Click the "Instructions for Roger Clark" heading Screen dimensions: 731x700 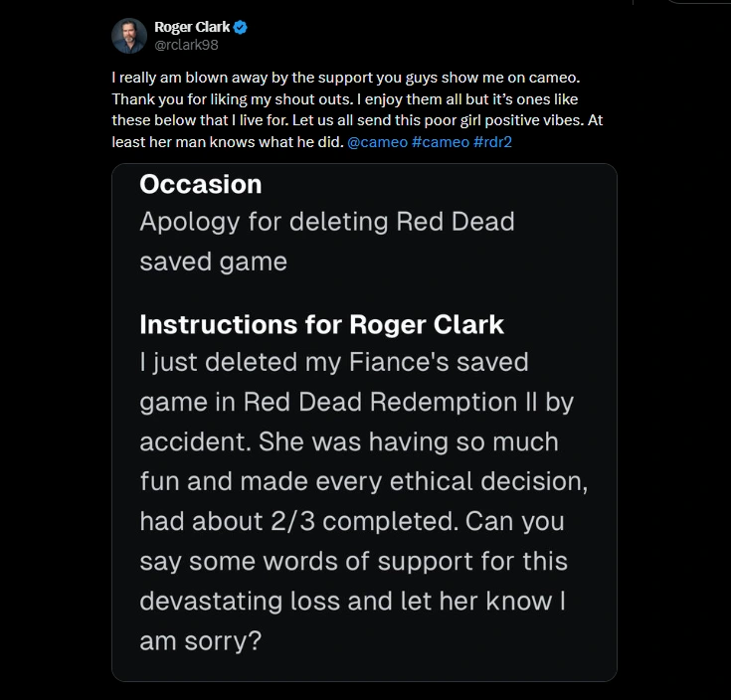(x=321, y=325)
